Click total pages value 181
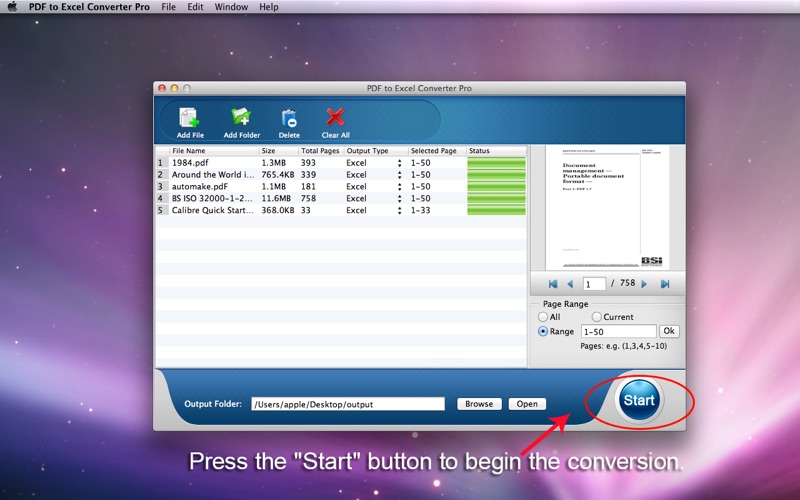 pos(308,187)
